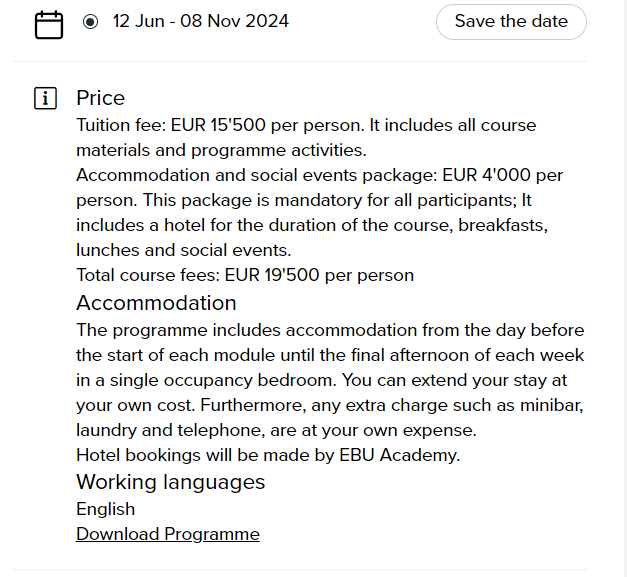The width and height of the screenshot is (627, 577).
Task: Click the Accommodation heading
Action: tap(156, 303)
